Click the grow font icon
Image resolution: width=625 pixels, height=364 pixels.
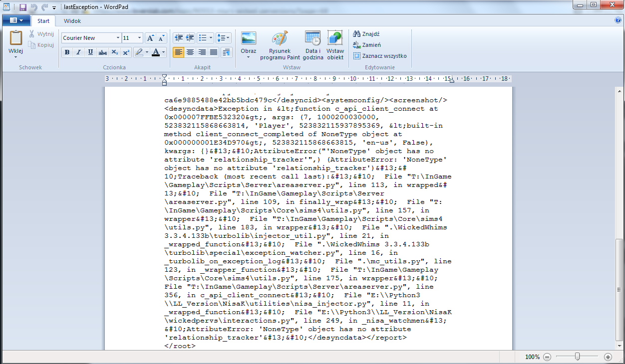pos(150,38)
